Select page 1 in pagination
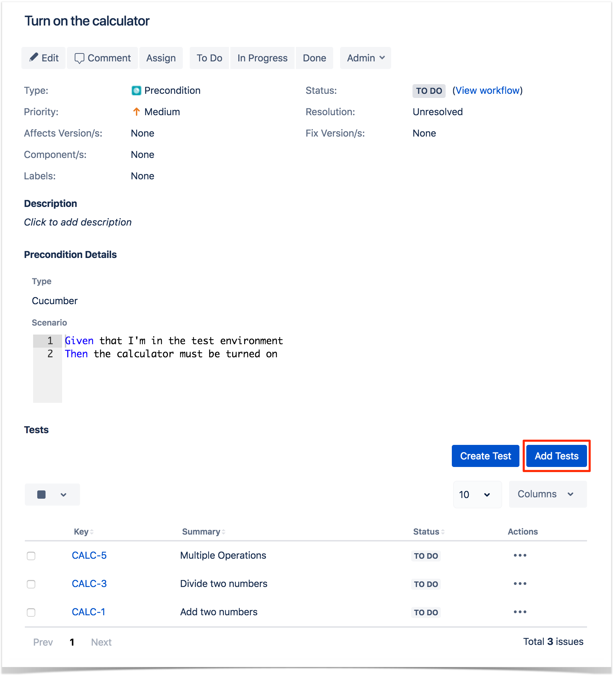Screen dimensions: 616x677 click(72, 642)
